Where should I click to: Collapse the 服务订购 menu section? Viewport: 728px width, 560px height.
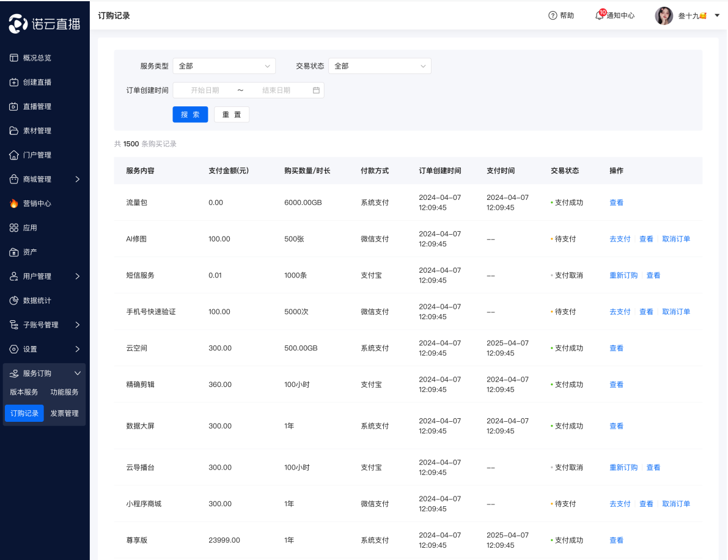(x=77, y=374)
